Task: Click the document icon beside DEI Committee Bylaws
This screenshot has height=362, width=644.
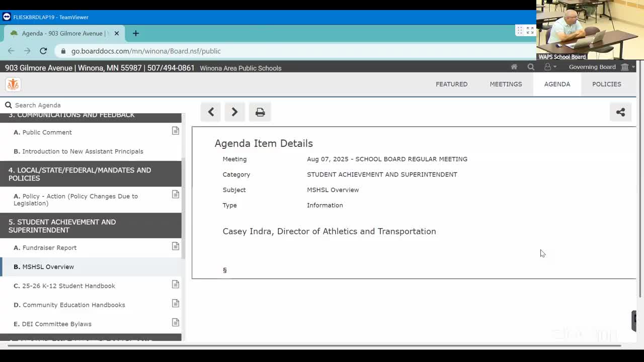Action: [176, 322]
